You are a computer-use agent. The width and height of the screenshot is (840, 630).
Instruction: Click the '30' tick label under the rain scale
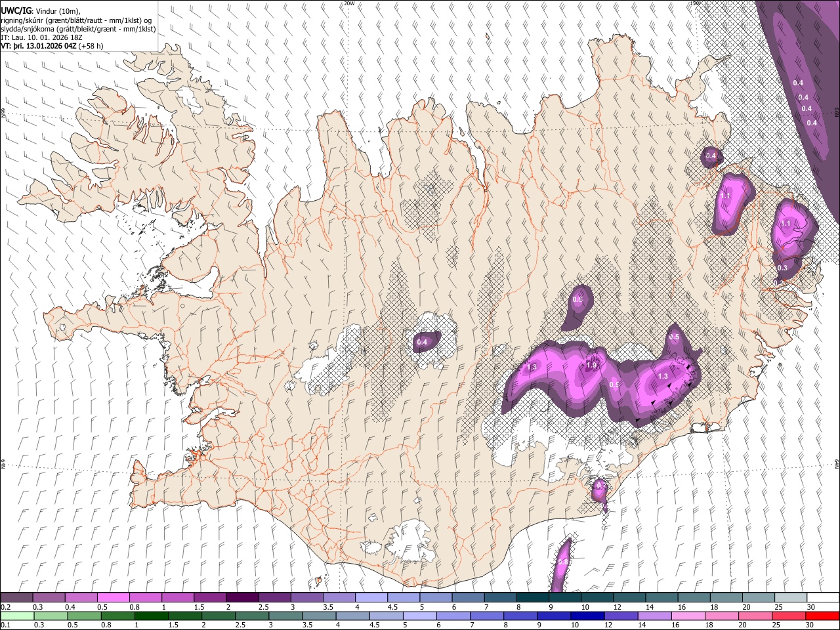pos(809,624)
